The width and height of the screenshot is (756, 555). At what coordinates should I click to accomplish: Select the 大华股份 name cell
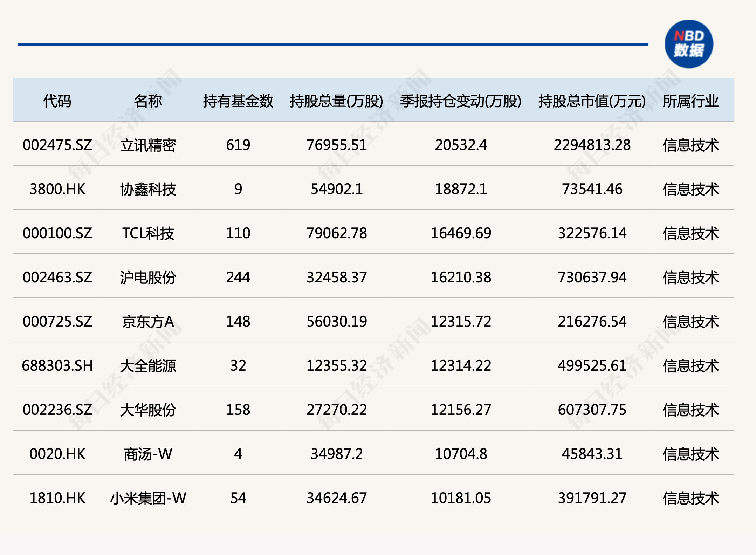pos(148,410)
